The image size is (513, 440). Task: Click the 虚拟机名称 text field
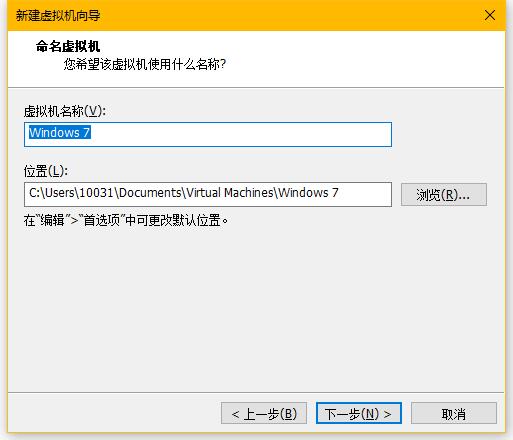(x=208, y=134)
